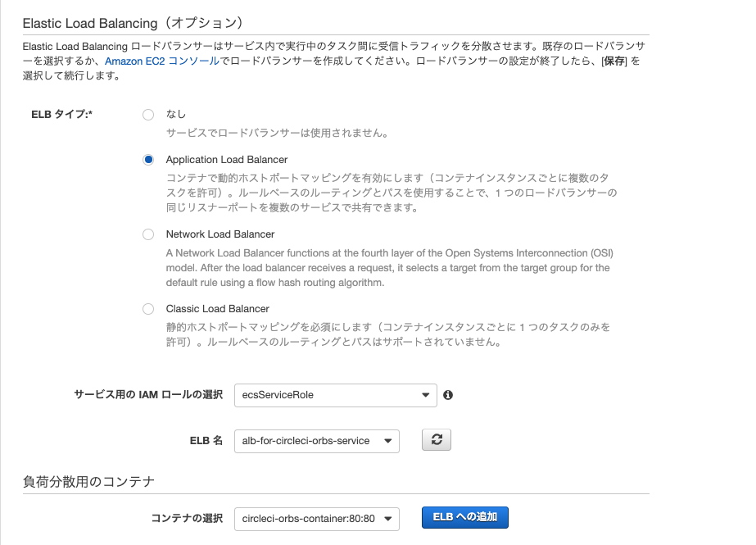
Task: Select the 'なし' ELB type radio button
Action: point(148,115)
